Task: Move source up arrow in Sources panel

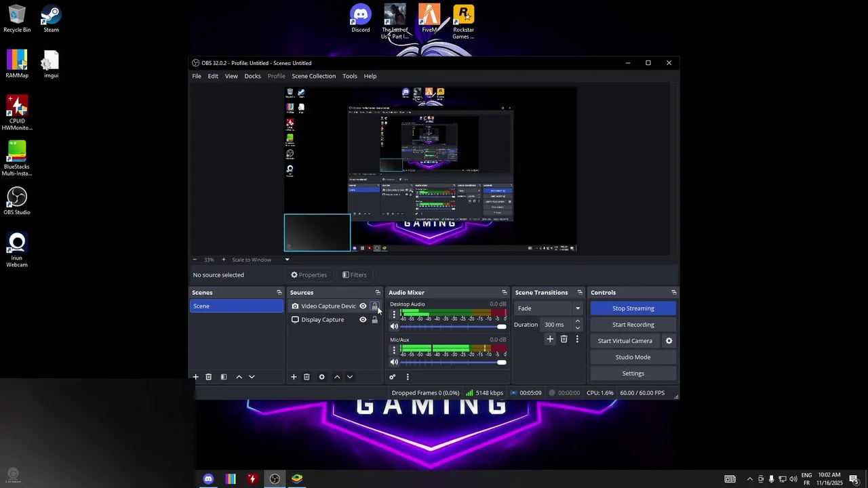Action: point(337,377)
